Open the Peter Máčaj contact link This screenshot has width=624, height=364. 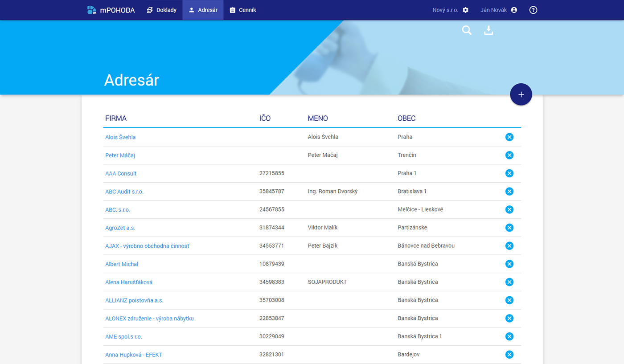tap(120, 155)
